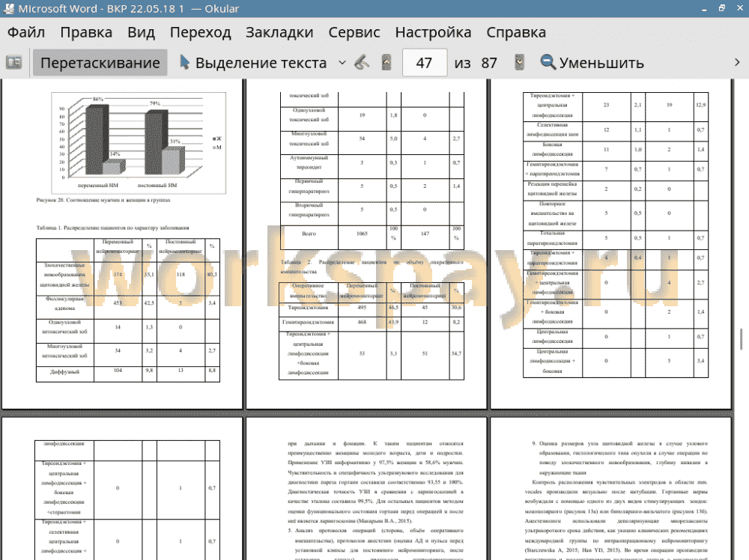749x560 pixels.
Task: Switch to Выделение текста selection mode
Action: pyautogui.click(x=253, y=63)
